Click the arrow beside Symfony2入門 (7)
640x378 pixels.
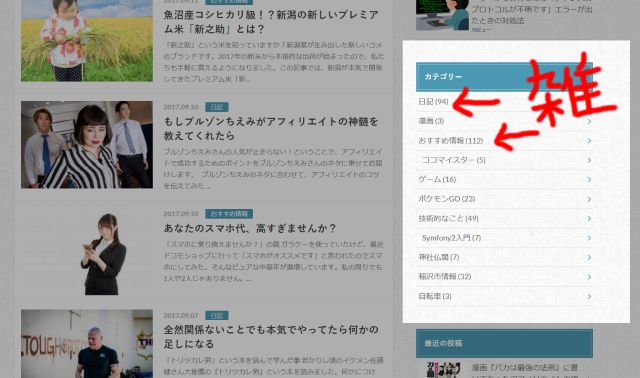589,238
